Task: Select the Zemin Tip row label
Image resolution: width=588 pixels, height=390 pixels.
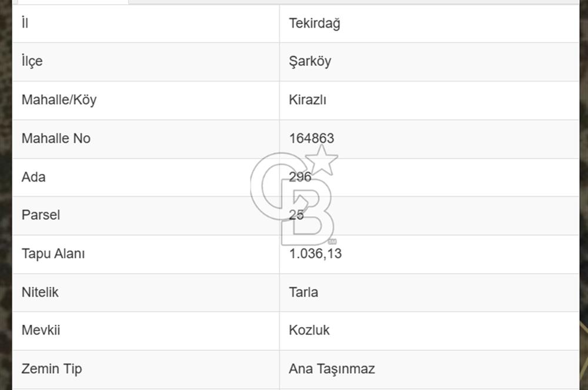Action: pos(51,369)
